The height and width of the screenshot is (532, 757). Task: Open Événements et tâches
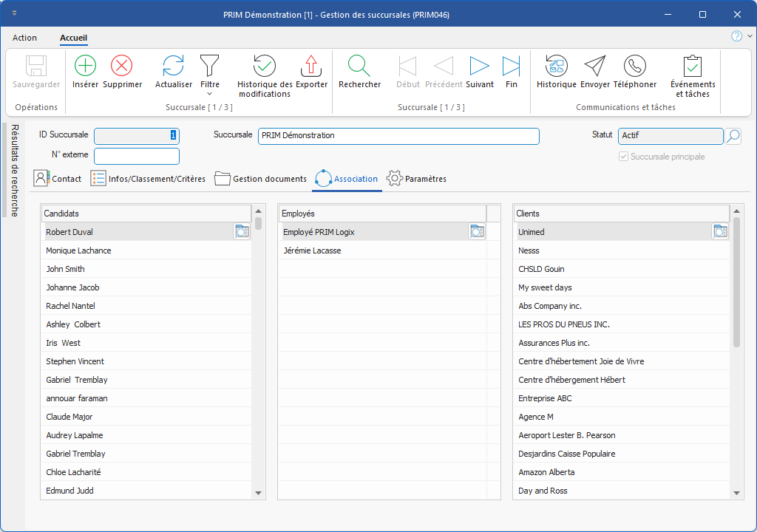(x=692, y=66)
